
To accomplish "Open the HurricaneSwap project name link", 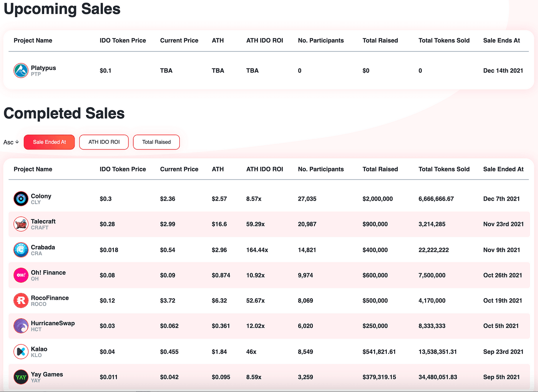I will pyautogui.click(x=53, y=323).
